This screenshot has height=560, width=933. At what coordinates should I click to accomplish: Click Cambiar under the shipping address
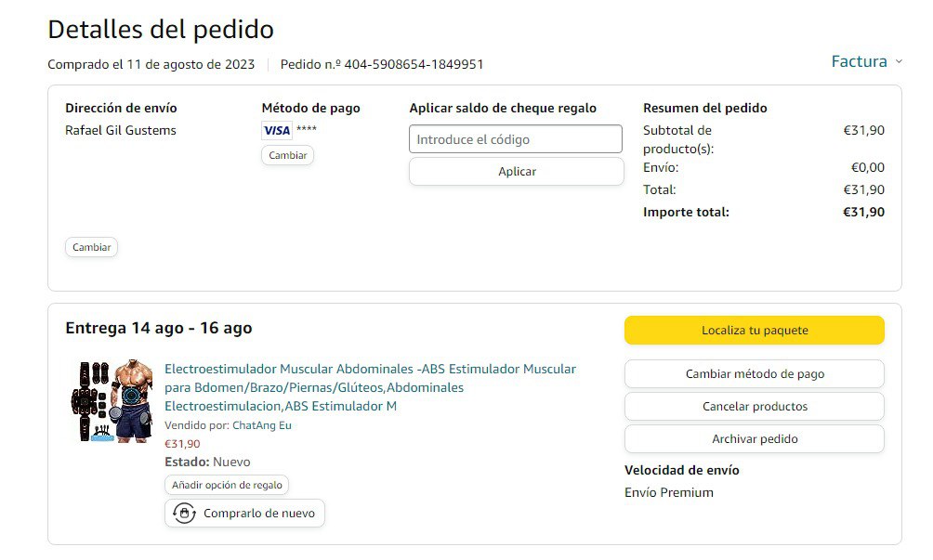91,247
